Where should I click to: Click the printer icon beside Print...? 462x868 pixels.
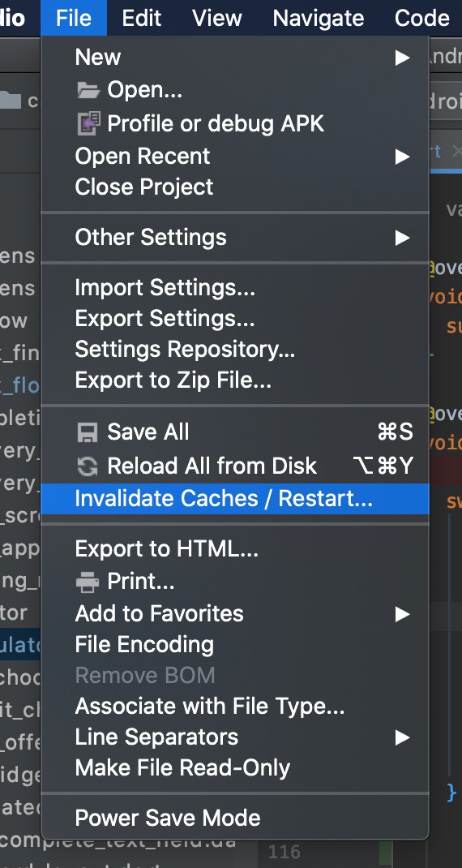88,582
